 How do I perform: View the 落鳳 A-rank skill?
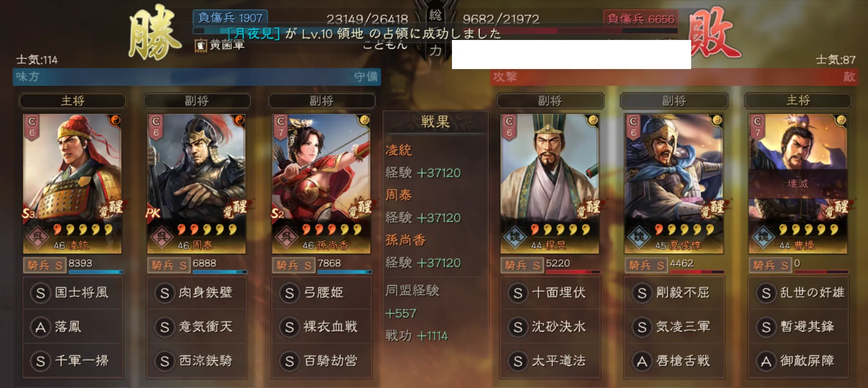[x=73, y=327]
